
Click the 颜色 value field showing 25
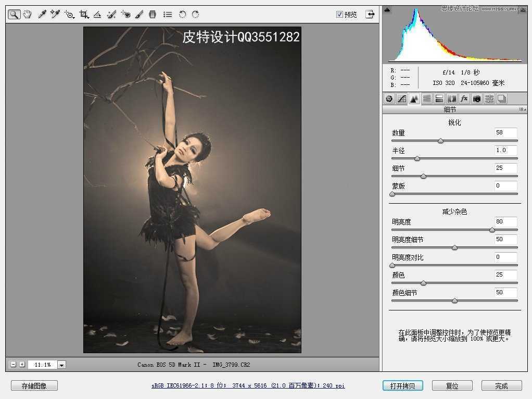pos(505,275)
